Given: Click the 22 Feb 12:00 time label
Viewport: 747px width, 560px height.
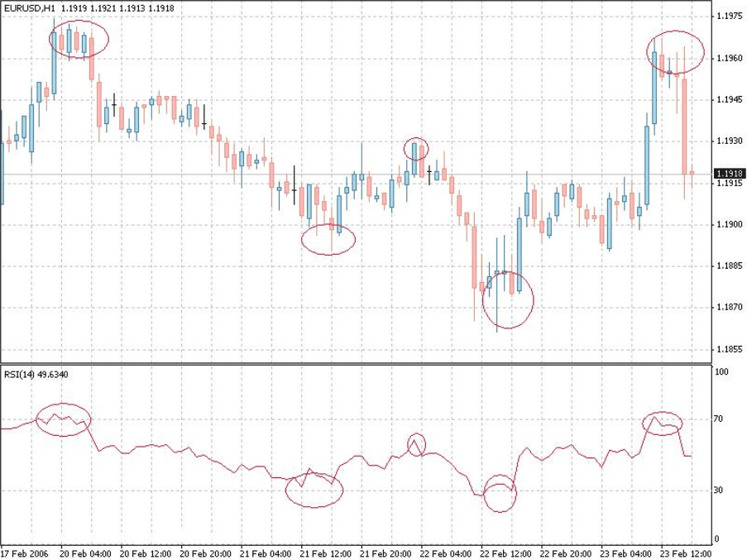Looking at the screenshot, I should [505, 554].
